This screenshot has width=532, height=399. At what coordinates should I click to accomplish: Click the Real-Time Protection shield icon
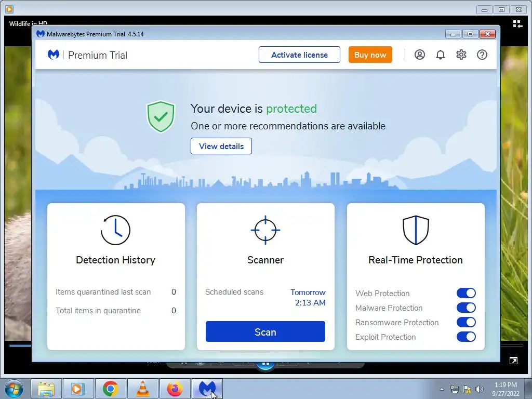pos(416,230)
